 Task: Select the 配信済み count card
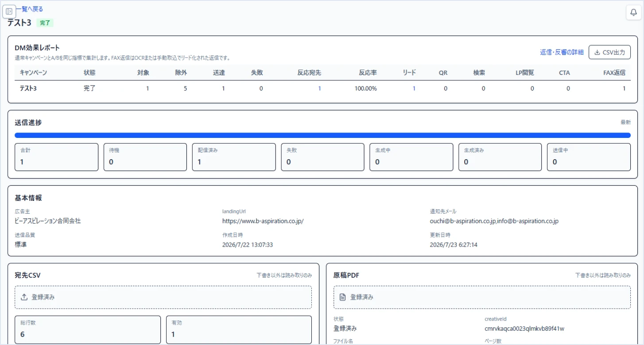click(234, 157)
